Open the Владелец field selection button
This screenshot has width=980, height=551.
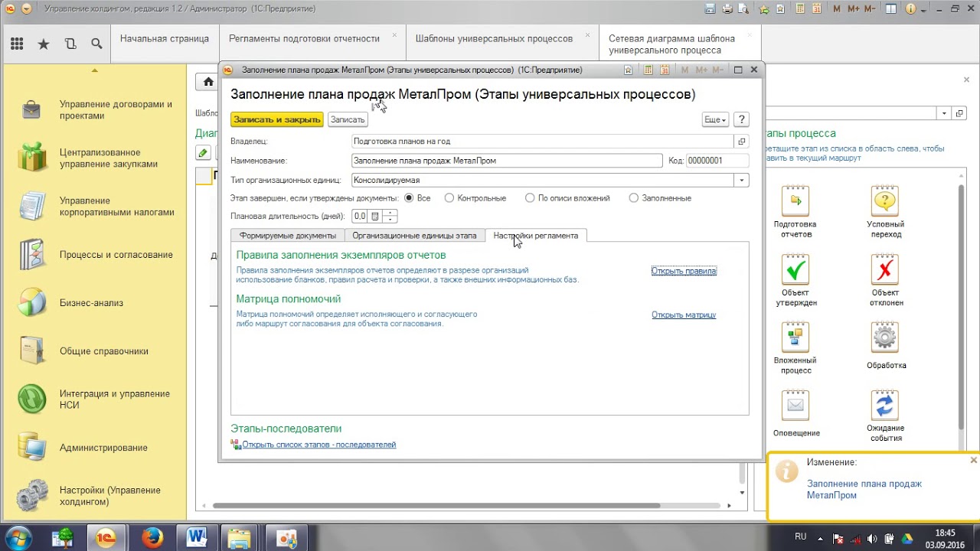[x=741, y=142]
